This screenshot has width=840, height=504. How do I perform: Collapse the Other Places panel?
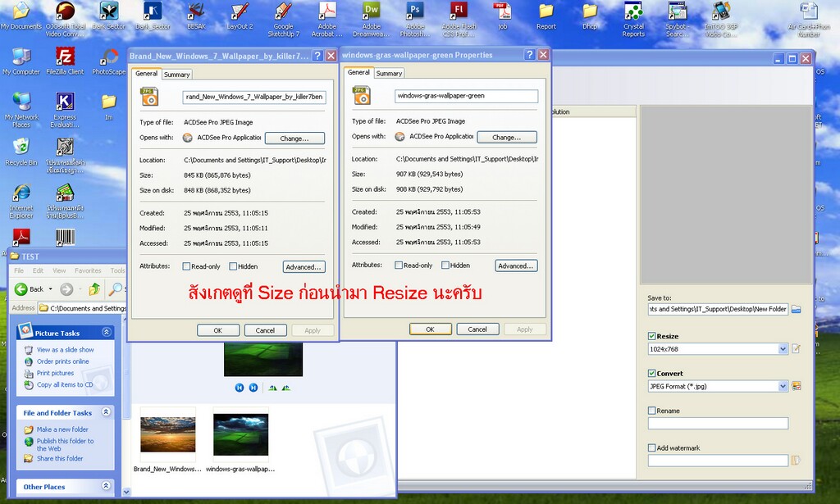pos(106,486)
